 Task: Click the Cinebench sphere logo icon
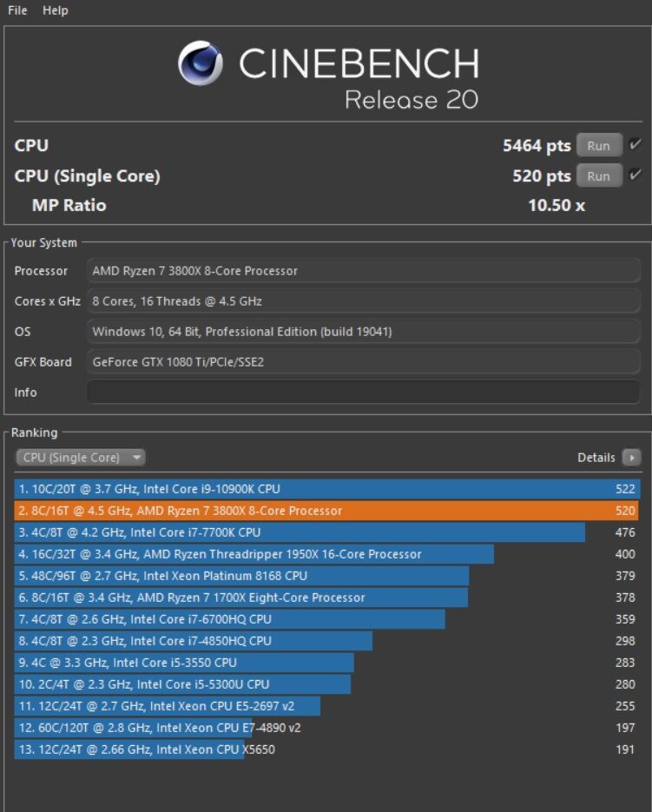pyautogui.click(x=200, y=64)
